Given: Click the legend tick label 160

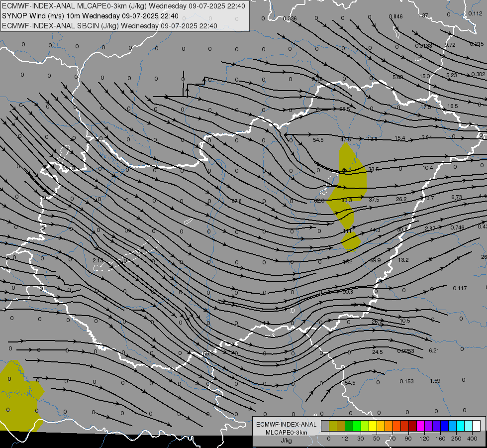Looking at the screenshot, I should pos(440,439).
